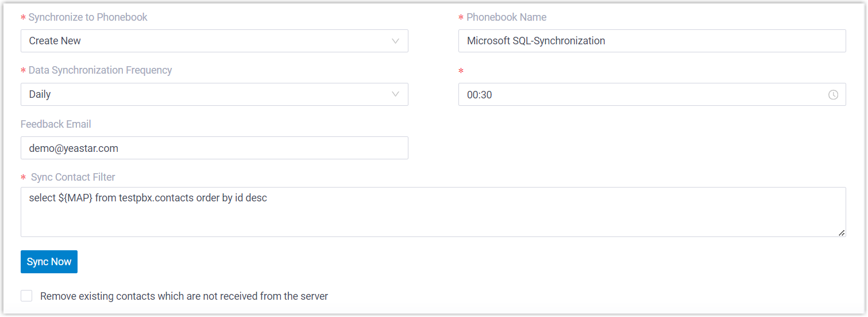Click the "Feedback Email" label
868x317 pixels.
[x=56, y=124]
